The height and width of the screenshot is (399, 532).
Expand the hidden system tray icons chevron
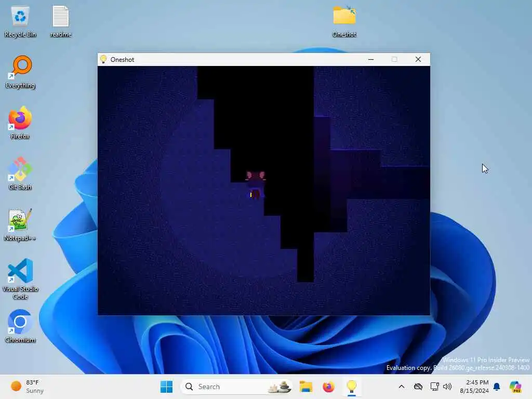click(402, 387)
